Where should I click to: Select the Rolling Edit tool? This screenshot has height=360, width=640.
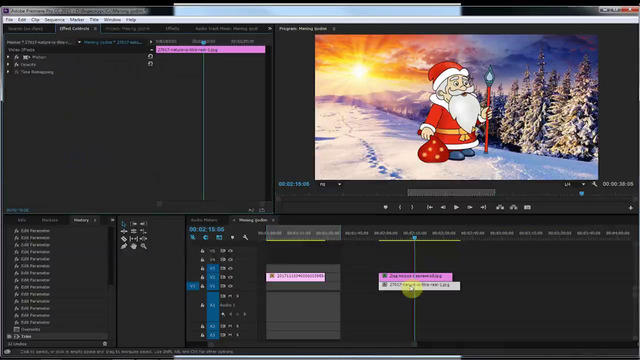click(x=133, y=231)
